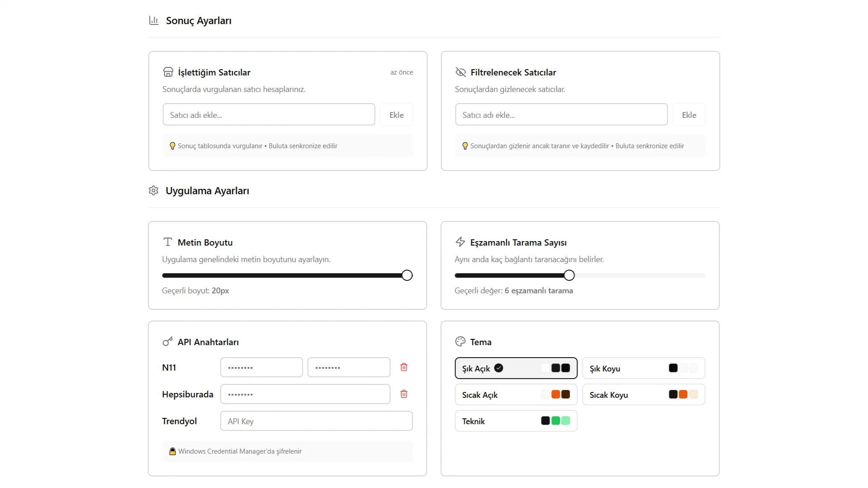Choose the Sıcak Açık theme
This screenshot has width=868, height=488.
[x=516, y=395]
